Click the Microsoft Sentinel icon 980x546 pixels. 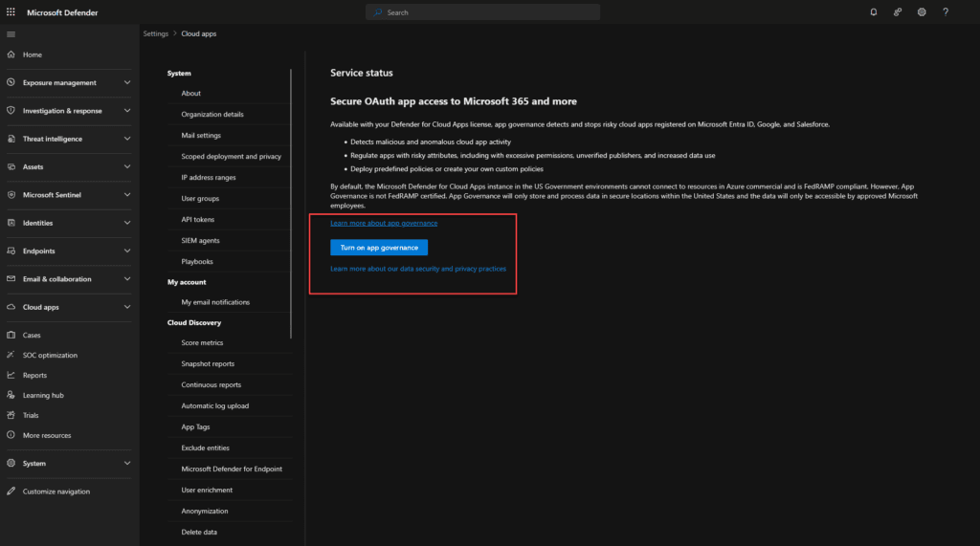click(11, 195)
